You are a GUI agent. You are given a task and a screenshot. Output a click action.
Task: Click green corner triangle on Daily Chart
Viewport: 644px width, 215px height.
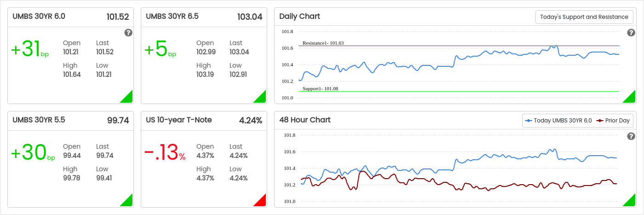(x=631, y=99)
